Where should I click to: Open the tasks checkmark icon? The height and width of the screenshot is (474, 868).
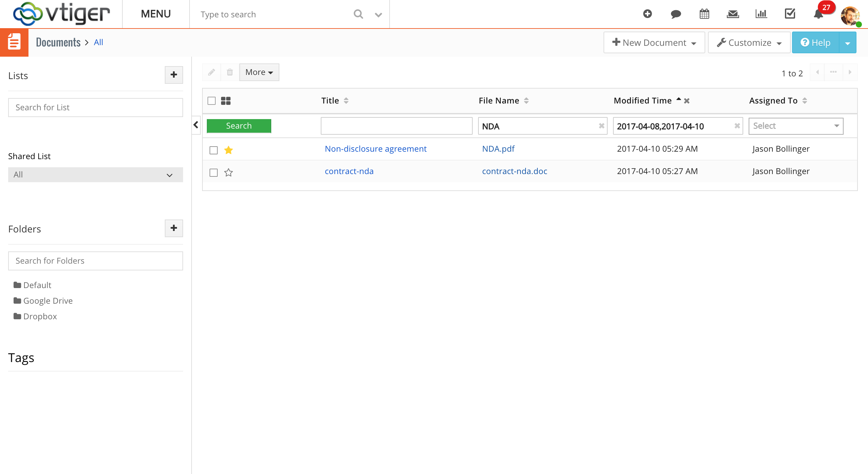click(x=790, y=14)
